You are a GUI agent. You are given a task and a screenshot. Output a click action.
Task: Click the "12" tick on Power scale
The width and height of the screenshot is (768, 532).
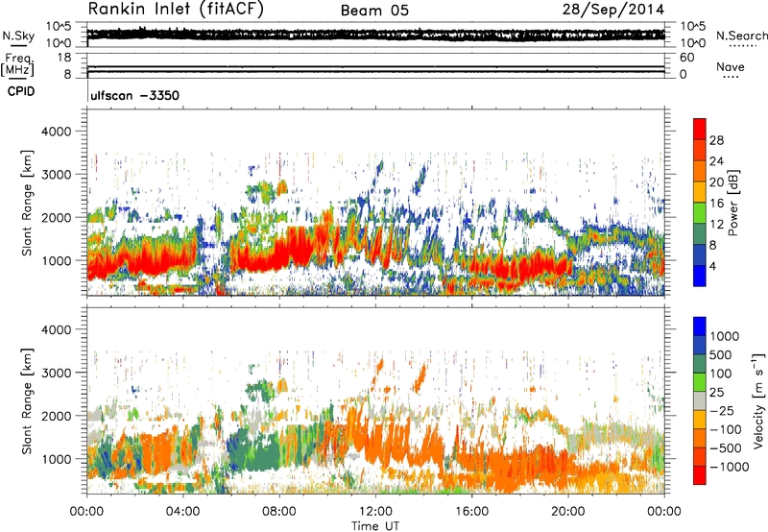[716, 225]
